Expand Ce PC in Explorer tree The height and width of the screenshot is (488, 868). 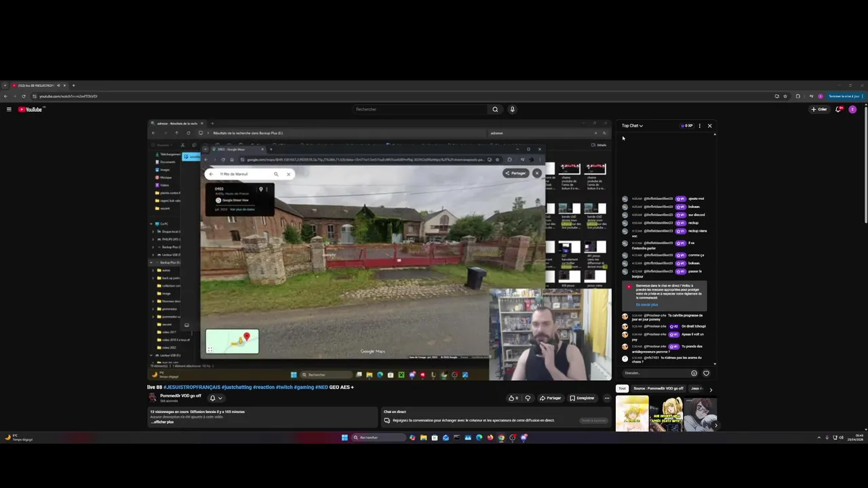pos(151,224)
